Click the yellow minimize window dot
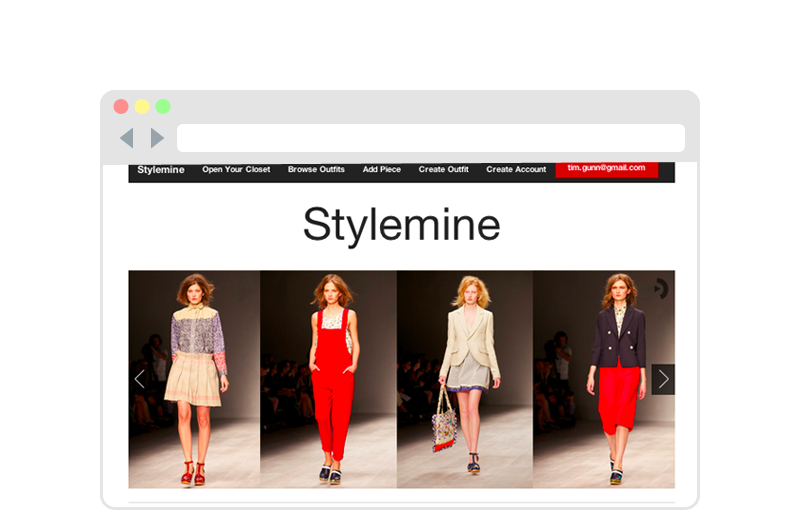 [142, 107]
